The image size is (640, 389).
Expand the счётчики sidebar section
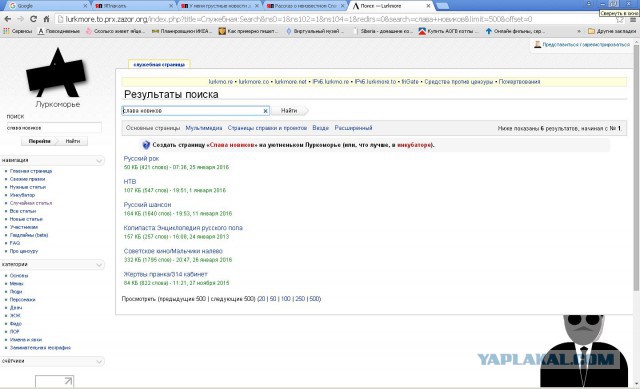(x=99, y=361)
